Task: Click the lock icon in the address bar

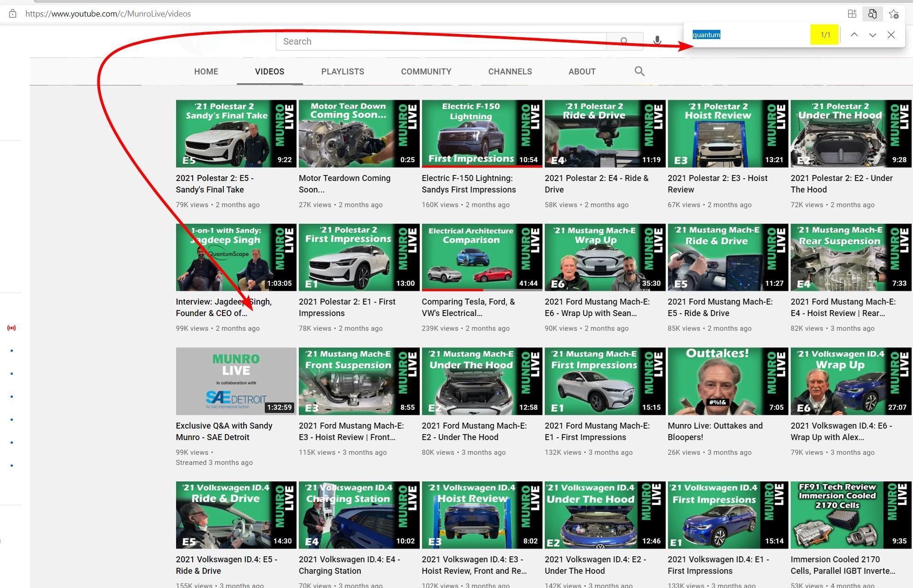Action: 13,13
